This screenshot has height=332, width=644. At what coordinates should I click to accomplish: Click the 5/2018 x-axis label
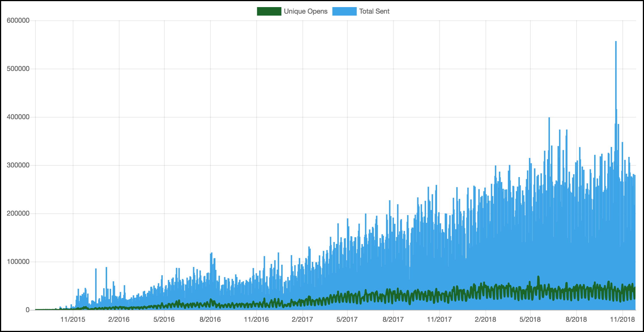(x=530, y=320)
